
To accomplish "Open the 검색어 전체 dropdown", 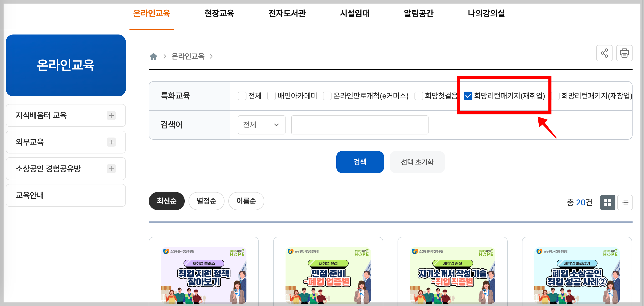I will [x=261, y=125].
